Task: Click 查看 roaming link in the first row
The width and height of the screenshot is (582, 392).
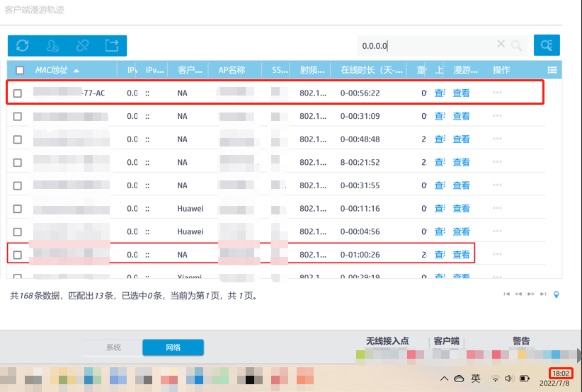Action: coord(461,93)
